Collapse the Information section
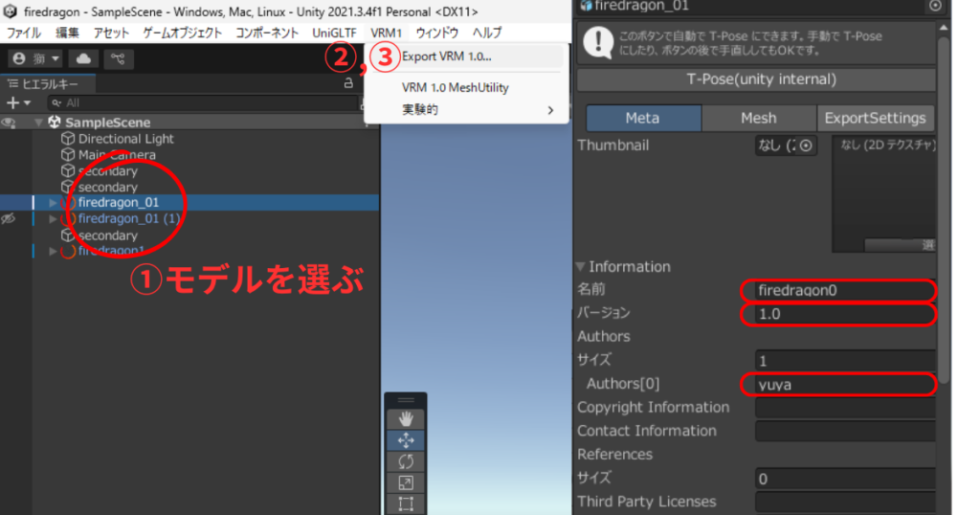Image resolution: width=980 pixels, height=515 pixels. (581, 267)
